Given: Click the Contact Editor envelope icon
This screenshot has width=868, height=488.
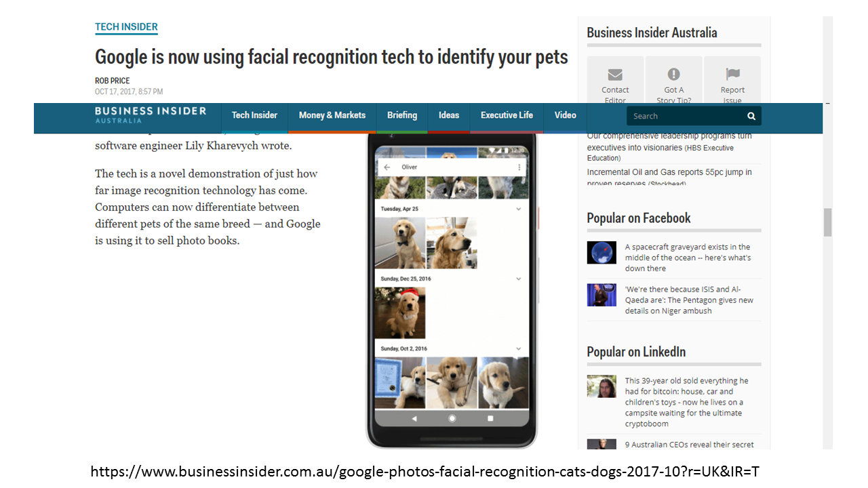Looking at the screenshot, I should pyautogui.click(x=615, y=75).
